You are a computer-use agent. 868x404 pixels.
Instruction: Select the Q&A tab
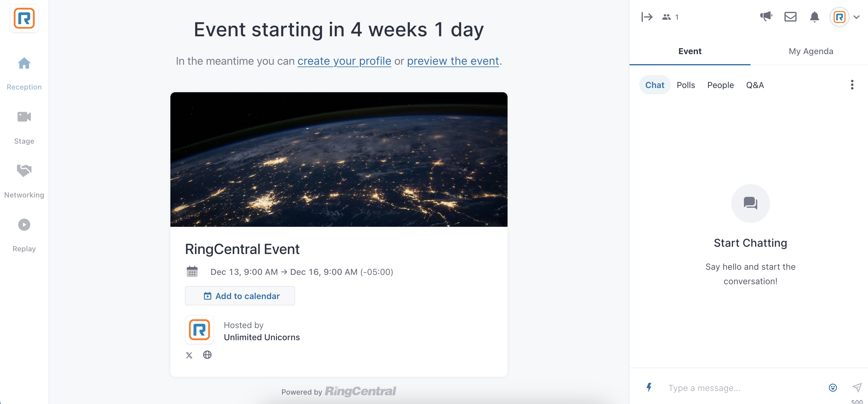pos(755,85)
